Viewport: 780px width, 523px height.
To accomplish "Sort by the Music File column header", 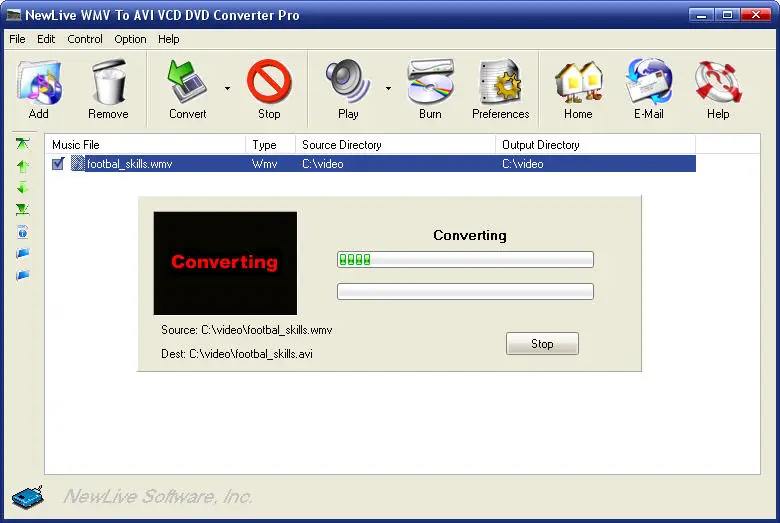I will pyautogui.click(x=145, y=145).
